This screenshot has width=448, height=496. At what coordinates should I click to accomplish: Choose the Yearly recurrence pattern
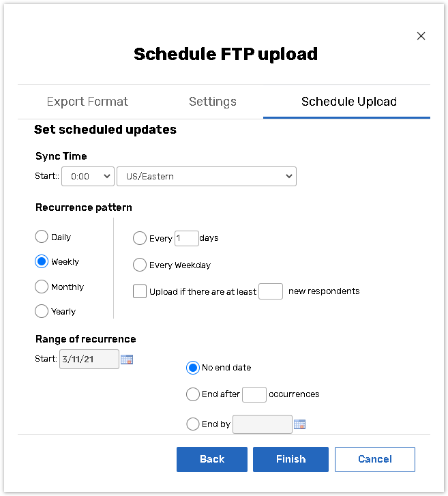click(42, 312)
